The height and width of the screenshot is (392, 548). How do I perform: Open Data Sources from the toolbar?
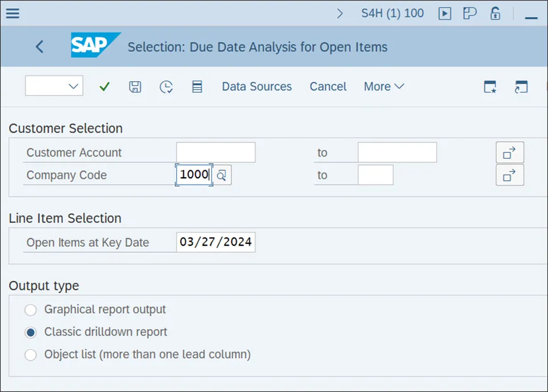pyautogui.click(x=257, y=87)
